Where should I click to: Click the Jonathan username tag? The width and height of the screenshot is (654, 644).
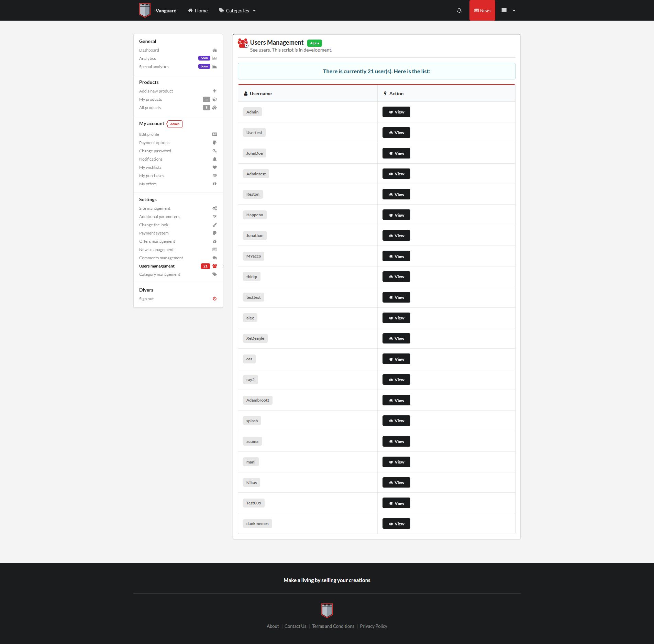point(255,236)
